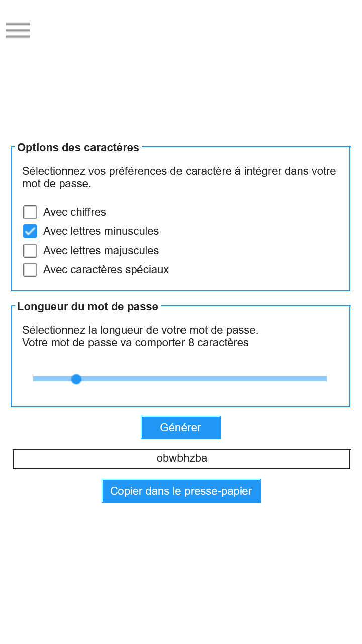Uncheck the "Avec lettres minuscules" checkbox
Viewport: 362px width, 644px height.
point(30,231)
